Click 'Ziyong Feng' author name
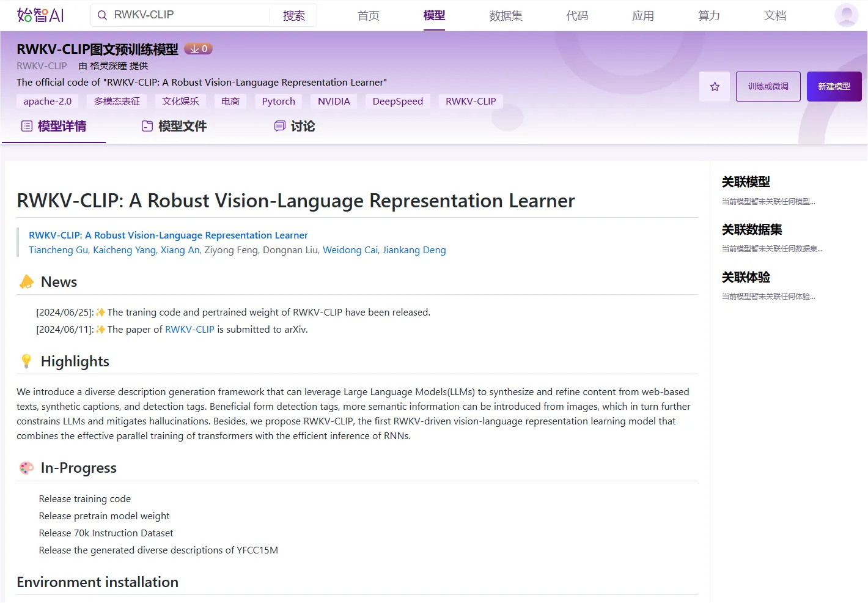 tap(231, 250)
